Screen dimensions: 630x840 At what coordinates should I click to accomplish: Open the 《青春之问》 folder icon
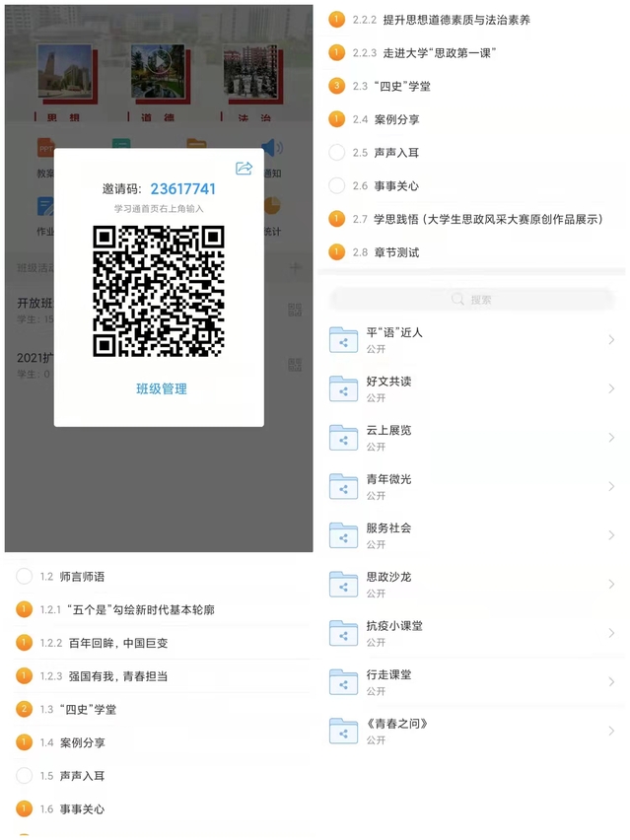click(x=343, y=732)
